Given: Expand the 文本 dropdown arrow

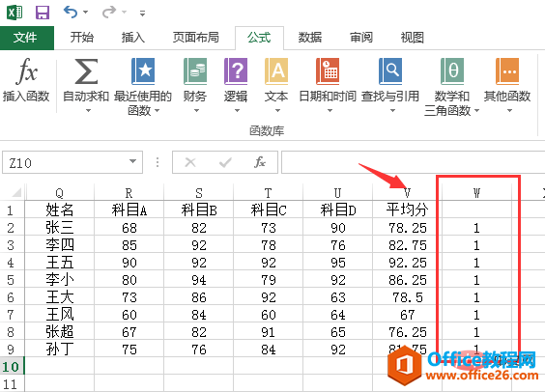Looking at the screenshot, I should coord(277,111).
